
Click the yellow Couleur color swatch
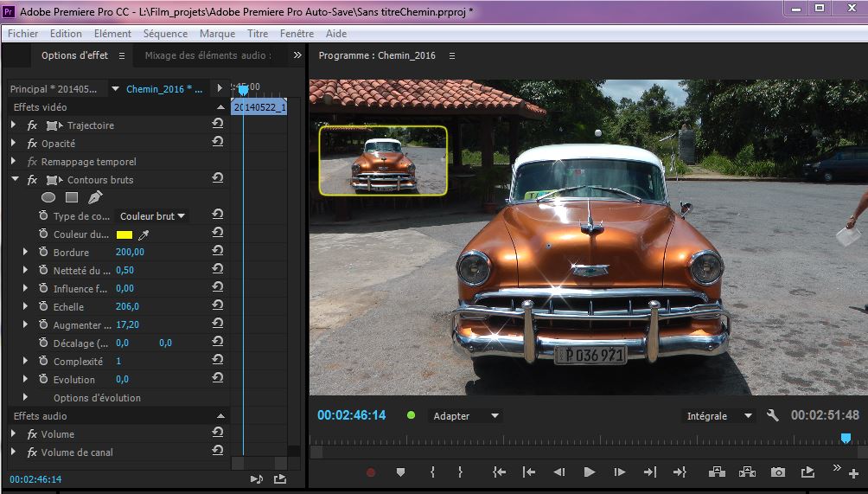124,234
